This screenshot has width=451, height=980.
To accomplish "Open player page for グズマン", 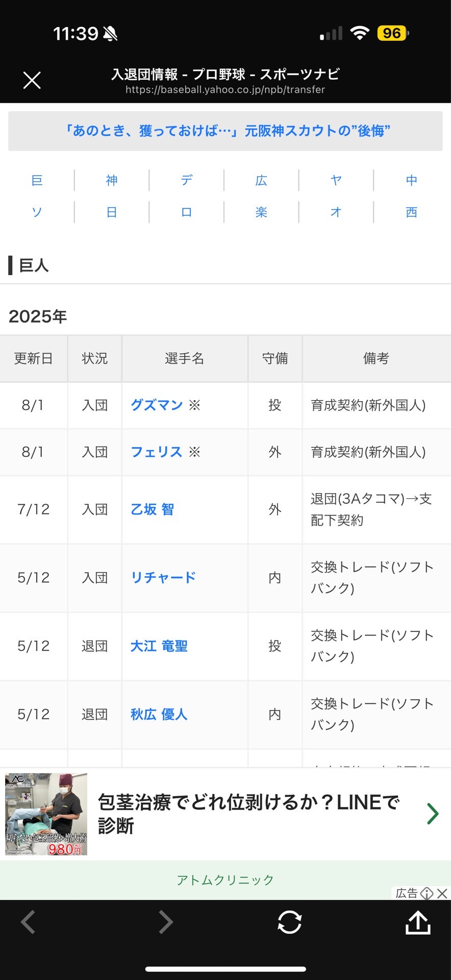I will pyautogui.click(x=157, y=405).
